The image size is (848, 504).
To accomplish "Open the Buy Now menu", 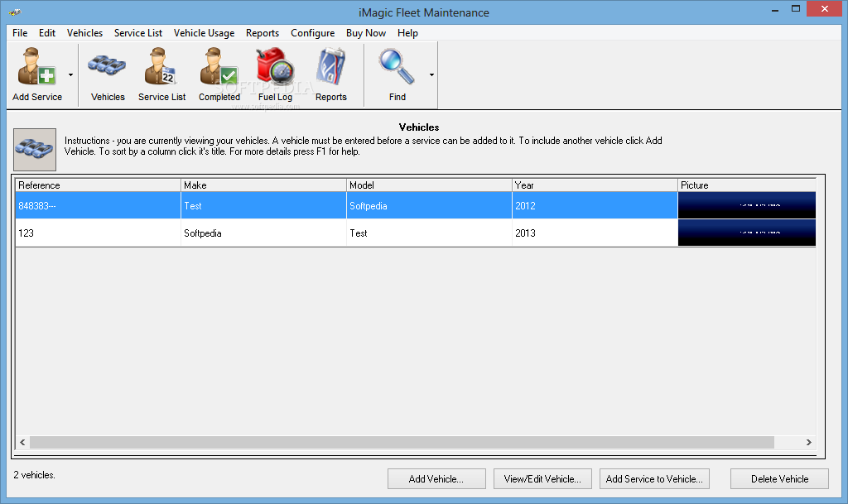I will click(366, 33).
